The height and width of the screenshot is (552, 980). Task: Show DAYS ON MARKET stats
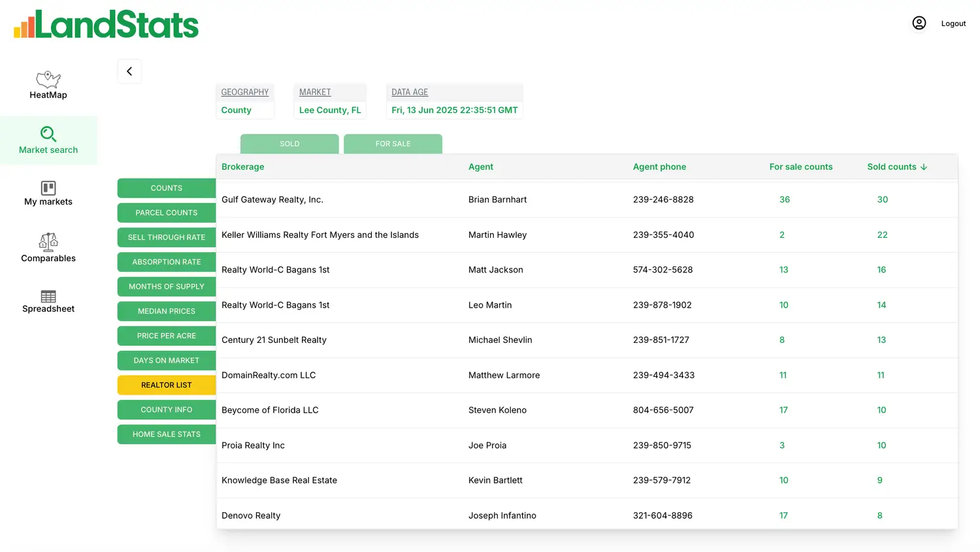[167, 361]
